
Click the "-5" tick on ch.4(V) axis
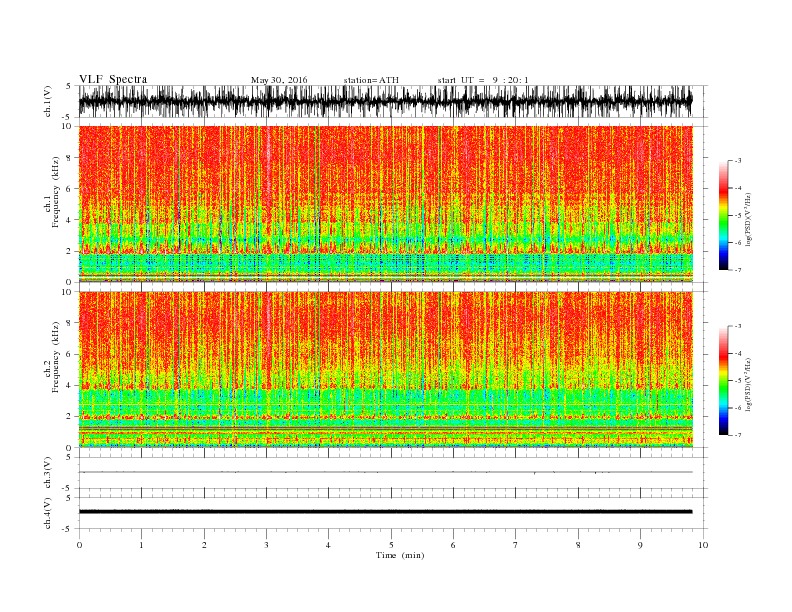[x=68, y=529]
